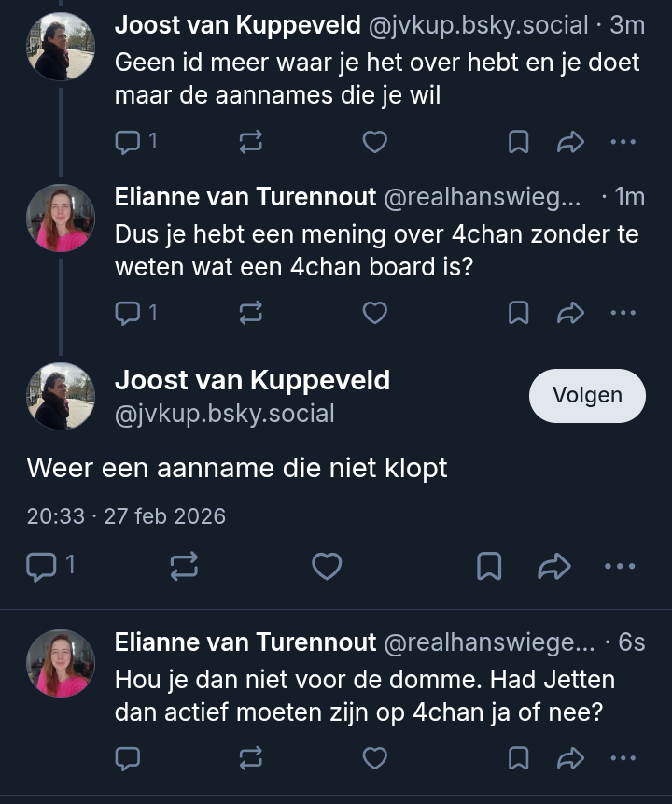Like Elianne's '4chan board' post
This screenshot has width=672, height=804.
(374, 313)
